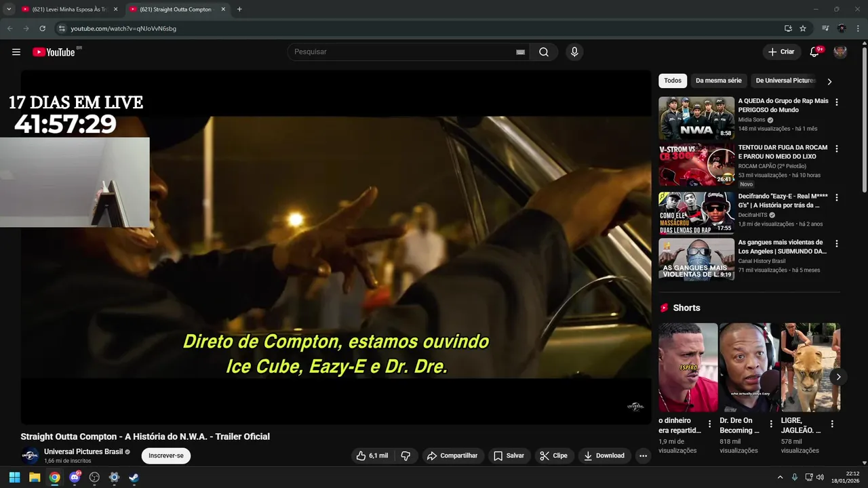Click the video player area
This screenshot has height=488, width=868.
point(336,247)
